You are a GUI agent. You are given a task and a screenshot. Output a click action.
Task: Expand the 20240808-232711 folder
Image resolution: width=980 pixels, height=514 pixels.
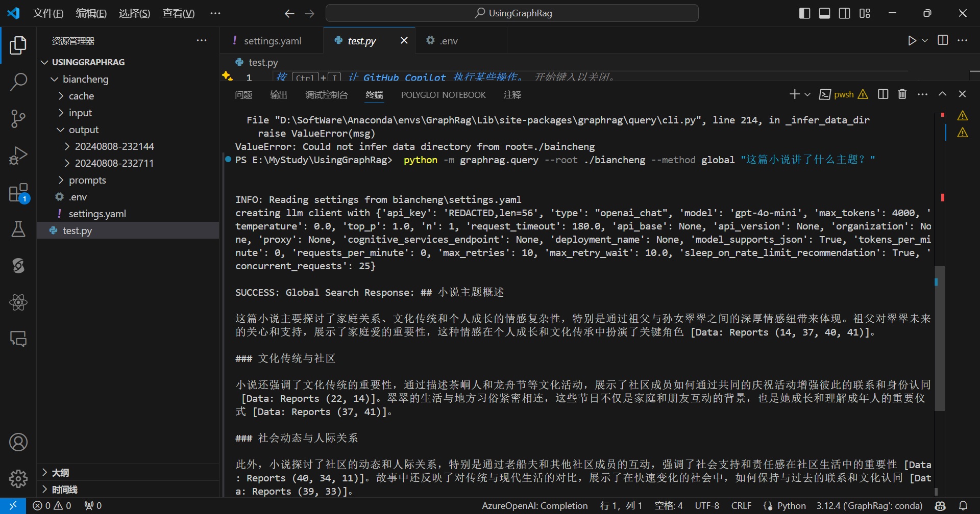click(67, 163)
